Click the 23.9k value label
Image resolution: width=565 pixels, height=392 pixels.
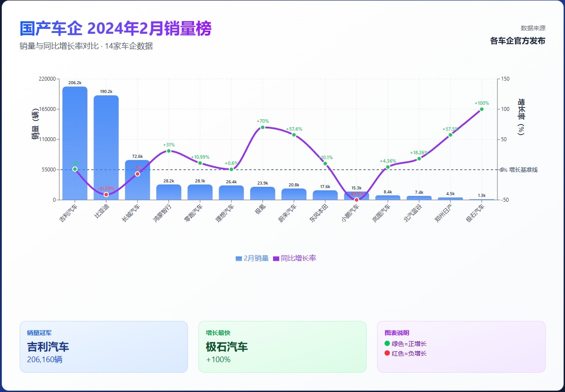click(x=263, y=183)
